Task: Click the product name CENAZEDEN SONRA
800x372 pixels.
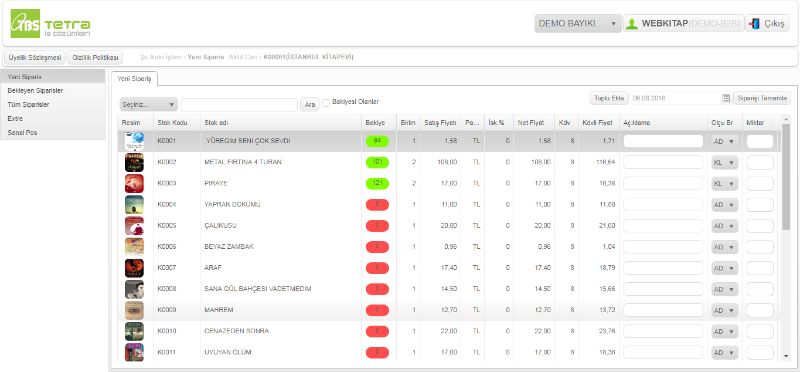Action: point(236,332)
